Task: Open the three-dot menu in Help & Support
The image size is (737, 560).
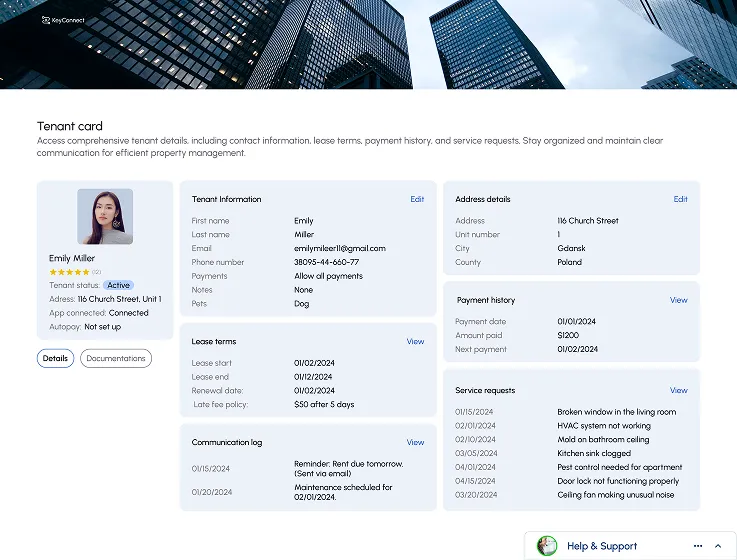Action: (698, 546)
